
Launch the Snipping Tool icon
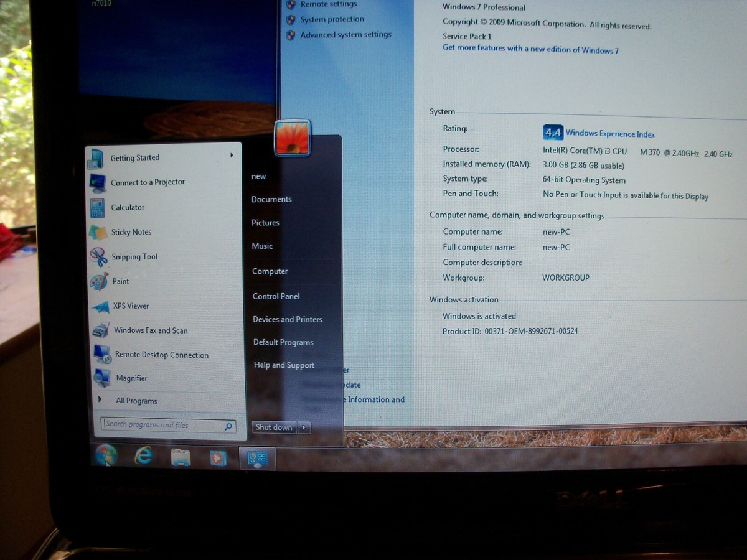click(x=98, y=256)
